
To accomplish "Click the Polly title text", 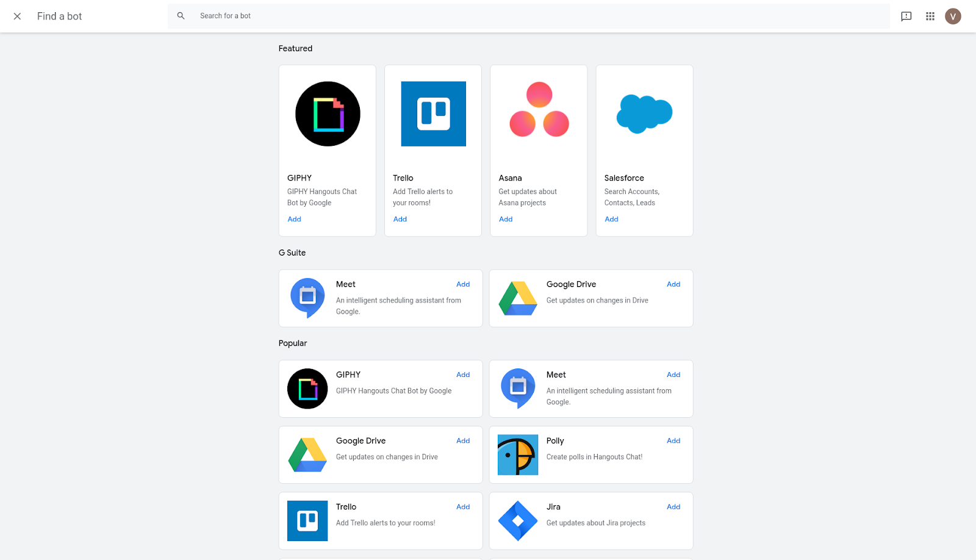I will (x=555, y=440).
